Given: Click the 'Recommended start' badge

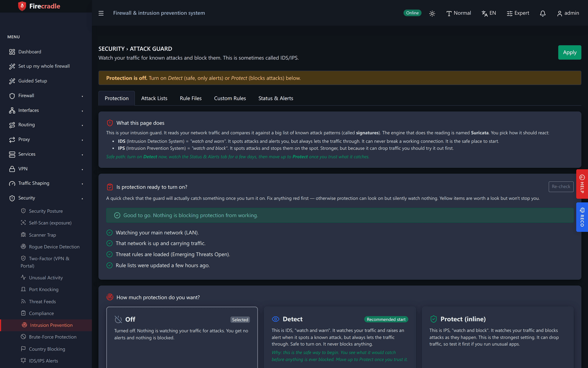Looking at the screenshot, I should (x=386, y=319).
